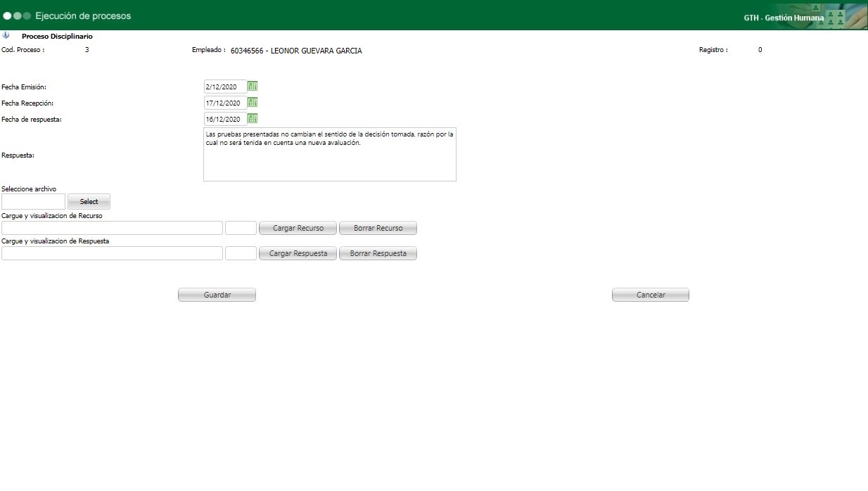
Task: Click the Fecha Emisión date field
Action: coord(225,87)
